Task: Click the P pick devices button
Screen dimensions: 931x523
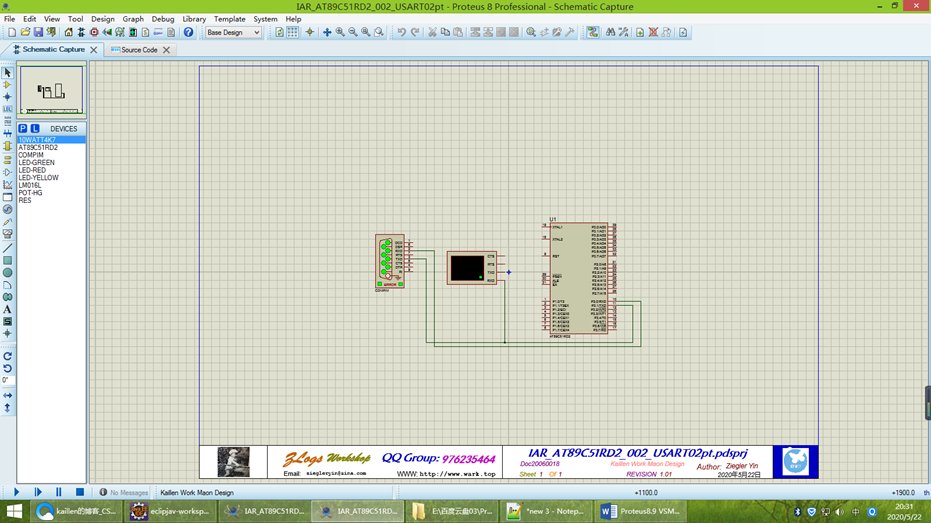Action: [23, 128]
